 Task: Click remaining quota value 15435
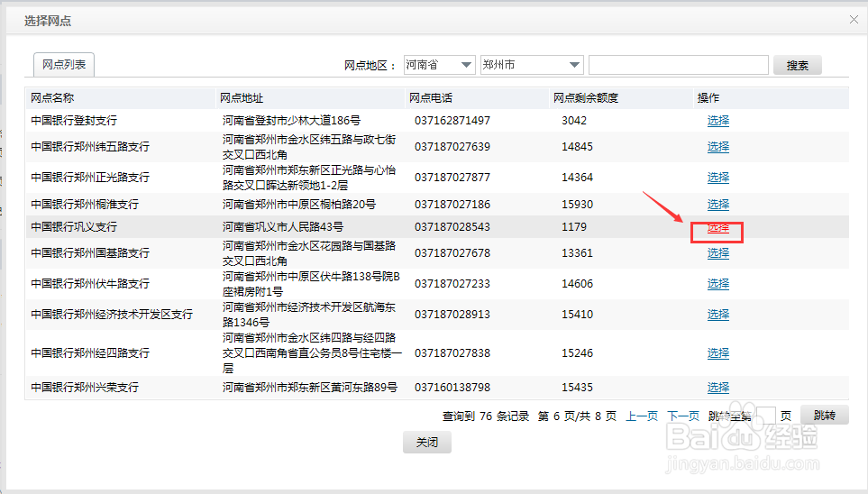578,387
